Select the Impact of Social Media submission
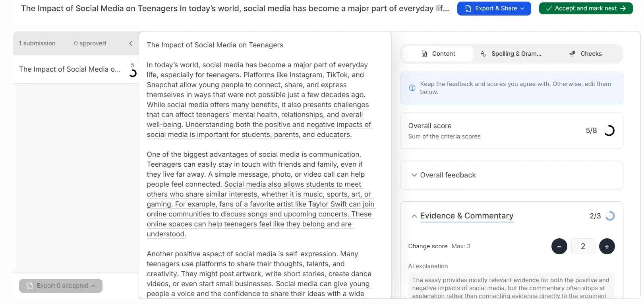Image resolution: width=644 pixels, height=304 pixels. tap(70, 69)
